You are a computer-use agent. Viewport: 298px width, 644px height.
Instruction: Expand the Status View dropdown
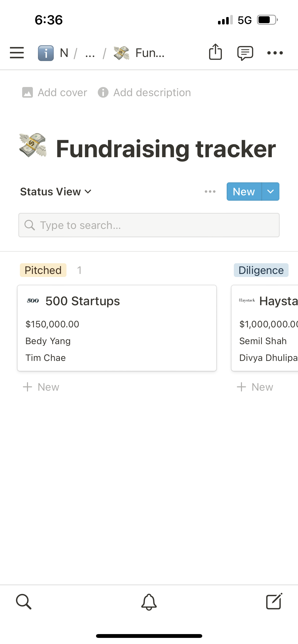[x=56, y=192]
